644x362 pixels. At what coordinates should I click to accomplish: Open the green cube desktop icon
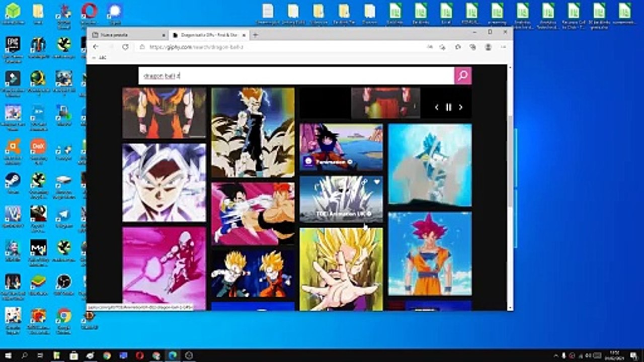pyautogui.click(x=13, y=14)
